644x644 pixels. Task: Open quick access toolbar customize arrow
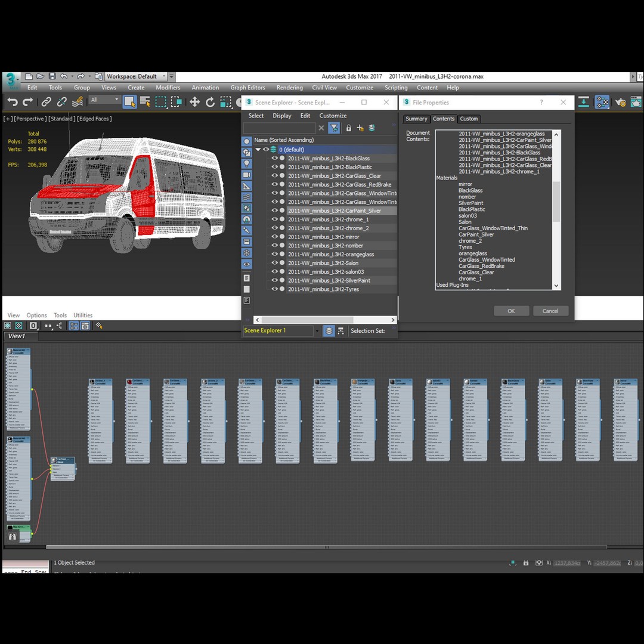tap(172, 76)
